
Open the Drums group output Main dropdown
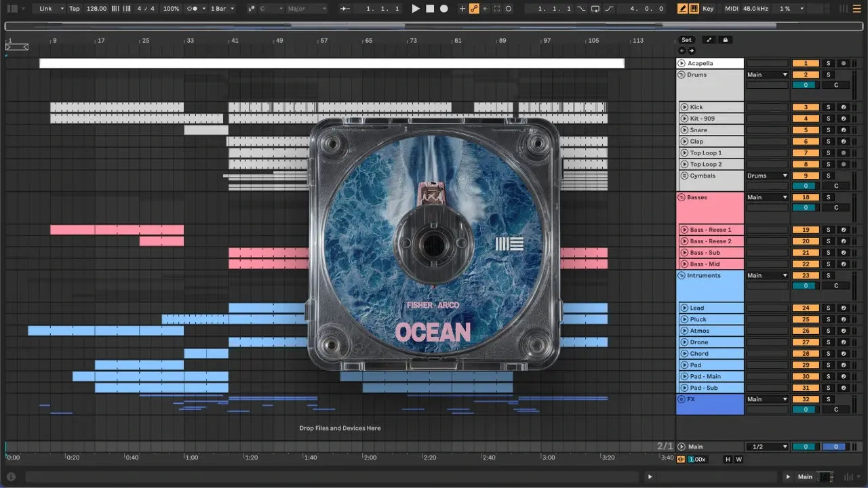pyautogui.click(x=767, y=75)
